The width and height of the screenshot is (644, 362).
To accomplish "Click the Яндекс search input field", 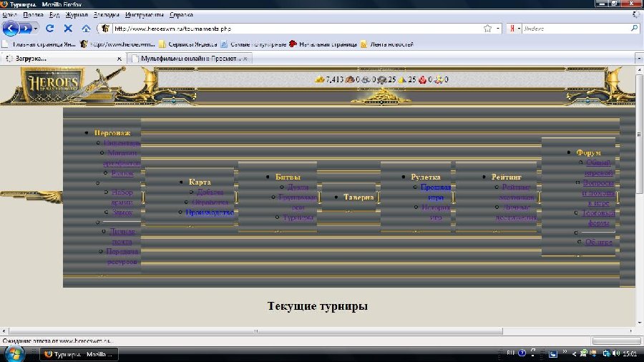I will pos(576,29).
